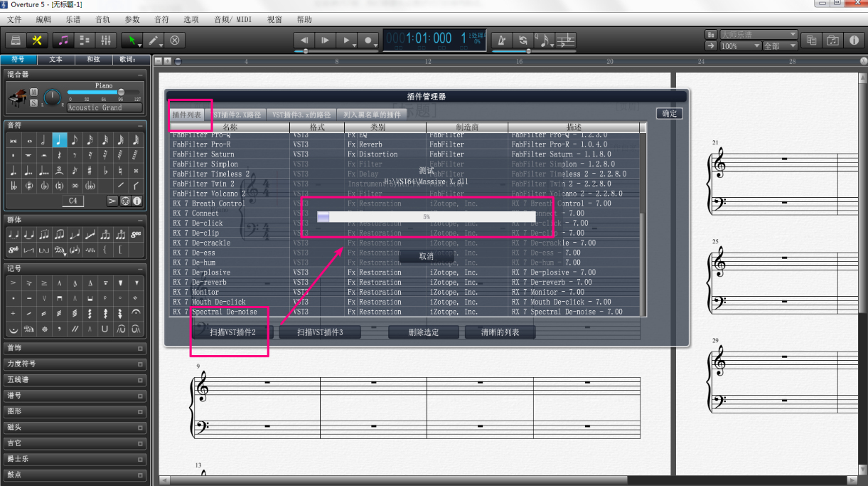
Task: Collapse the 混合器 panel
Action: click(141, 74)
